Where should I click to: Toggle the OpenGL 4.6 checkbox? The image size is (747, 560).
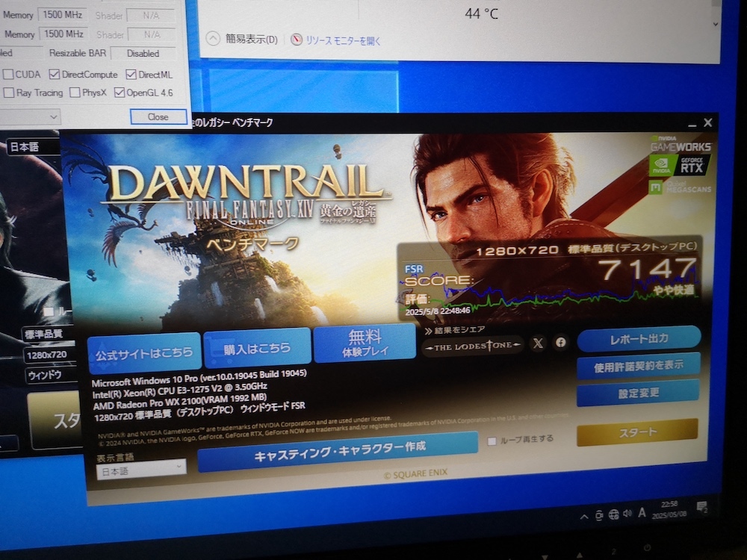tap(120, 93)
